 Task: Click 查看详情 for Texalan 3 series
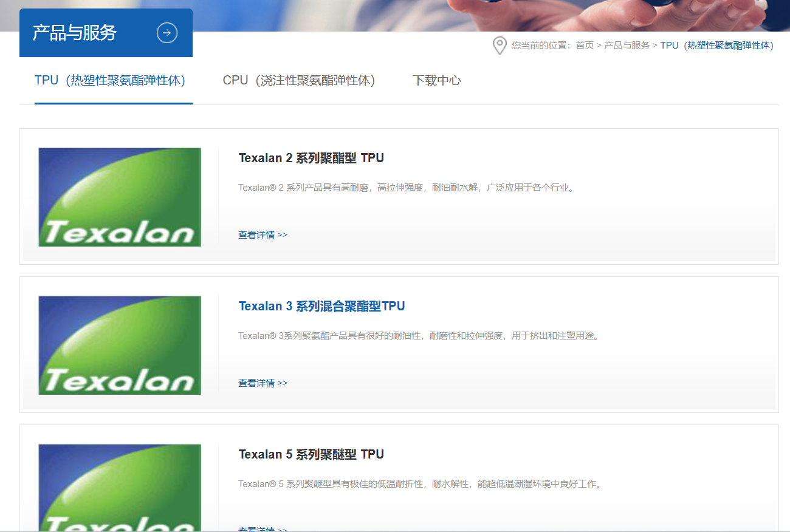tap(263, 383)
